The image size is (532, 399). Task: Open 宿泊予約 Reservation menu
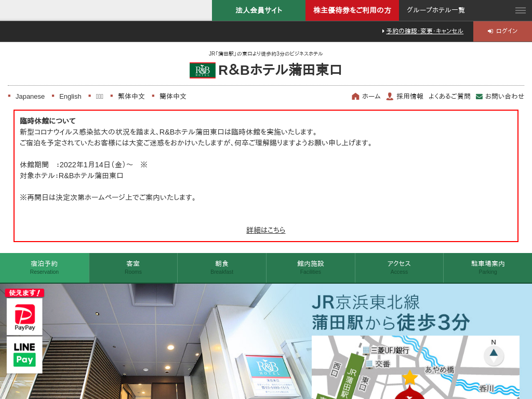tap(45, 268)
